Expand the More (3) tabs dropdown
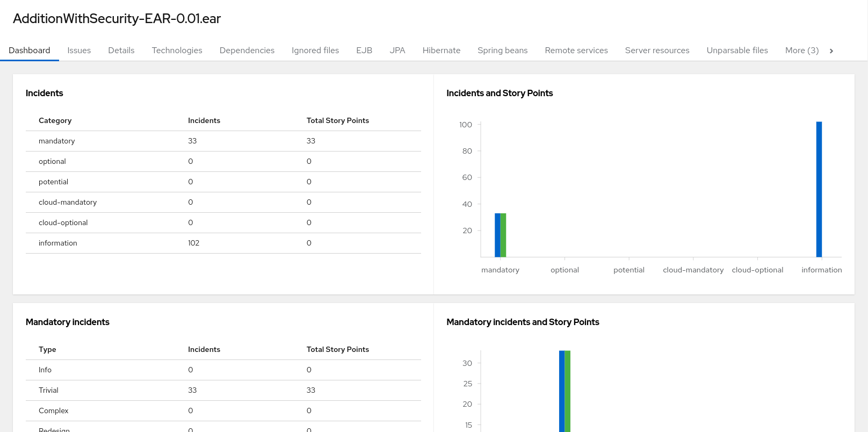Screen dimensions: 868x432 click(x=801, y=51)
